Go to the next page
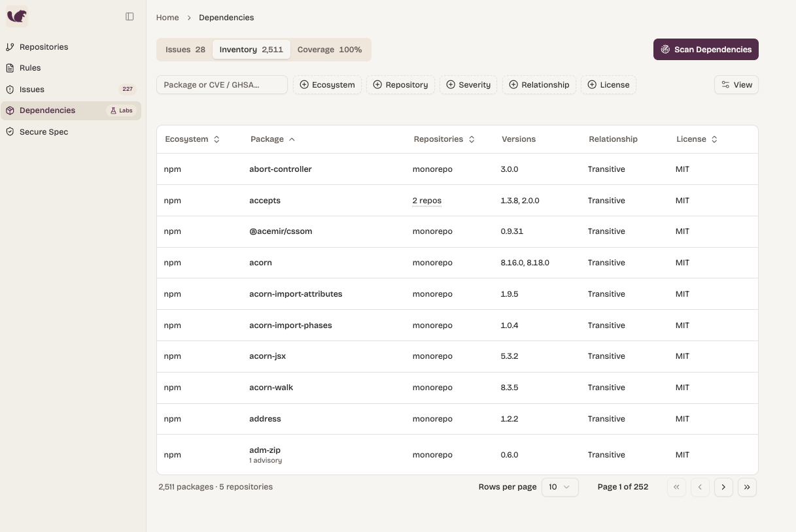The height and width of the screenshot is (532, 796). pyautogui.click(x=723, y=487)
